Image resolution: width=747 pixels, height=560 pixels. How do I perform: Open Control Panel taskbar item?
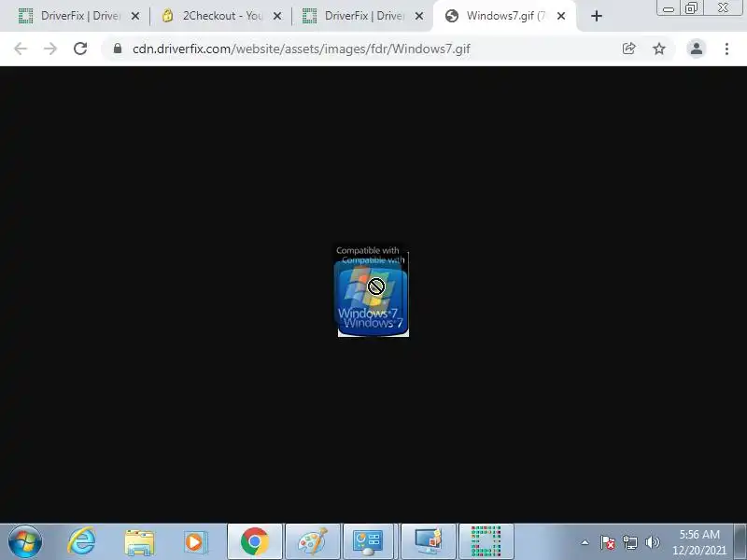coord(369,542)
